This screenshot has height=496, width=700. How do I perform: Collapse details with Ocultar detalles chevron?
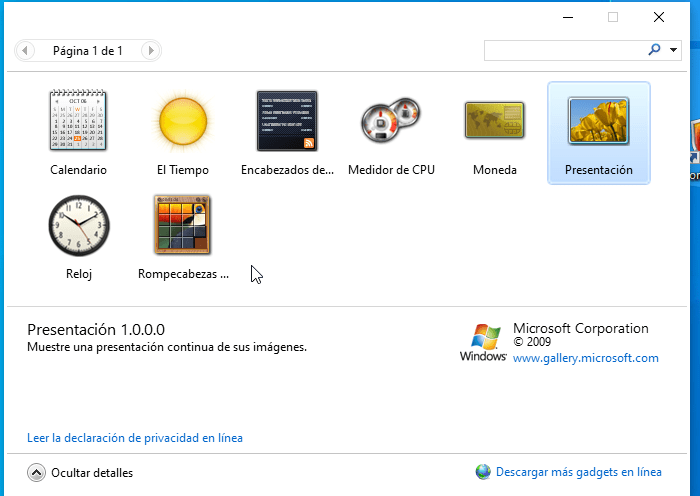(36, 473)
